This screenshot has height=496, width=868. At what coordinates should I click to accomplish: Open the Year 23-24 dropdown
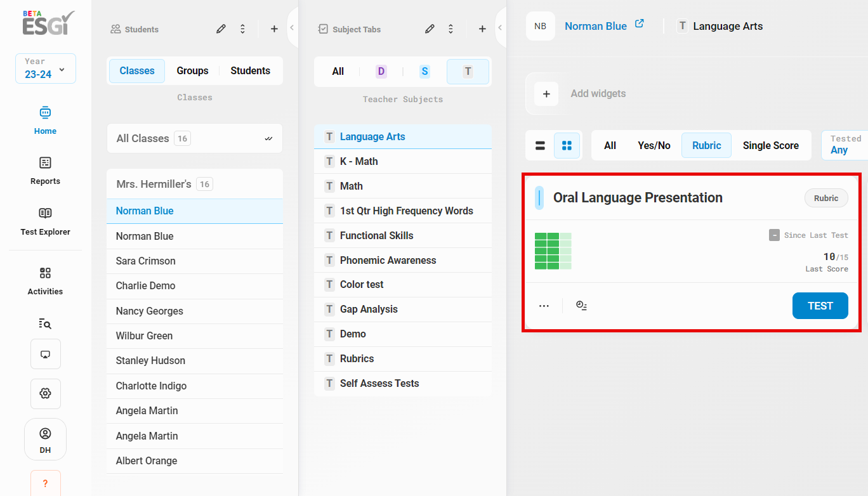pos(45,69)
